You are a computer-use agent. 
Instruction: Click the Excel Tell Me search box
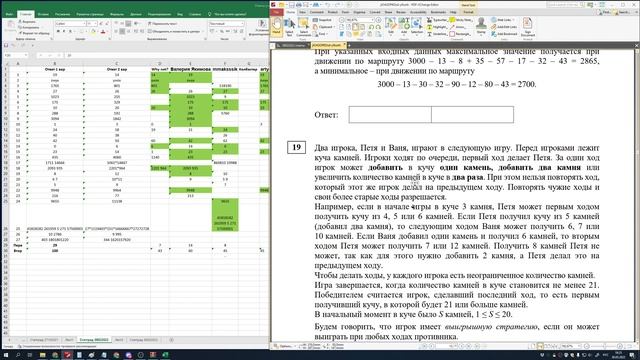point(228,14)
